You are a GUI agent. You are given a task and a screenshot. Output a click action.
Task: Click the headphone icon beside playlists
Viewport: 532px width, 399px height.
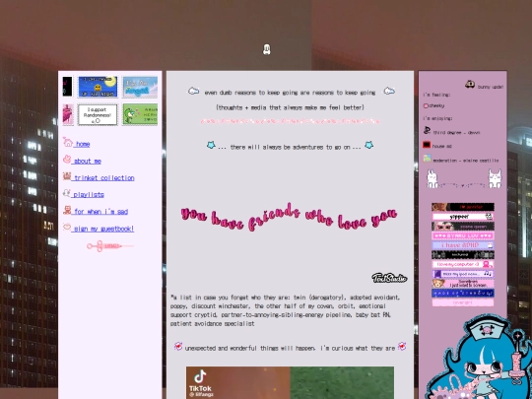(x=67, y=193)
